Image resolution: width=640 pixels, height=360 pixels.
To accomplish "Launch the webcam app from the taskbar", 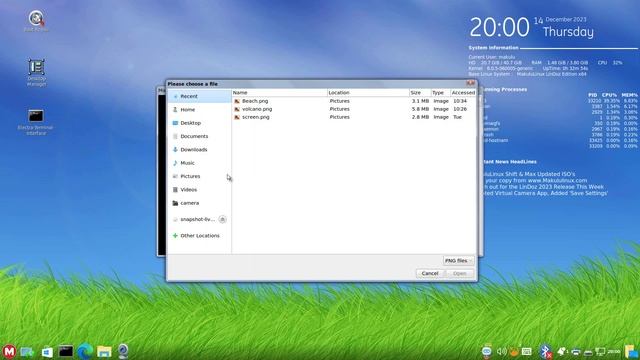I will [x=123, y=351].
